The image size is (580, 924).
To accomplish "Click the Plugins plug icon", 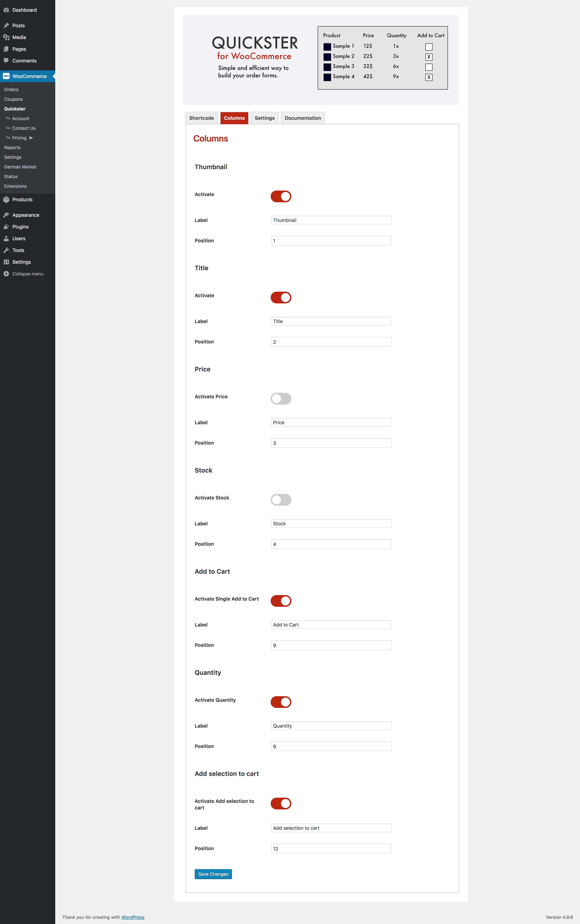I will pyautogui.click(x=6, y=227).
